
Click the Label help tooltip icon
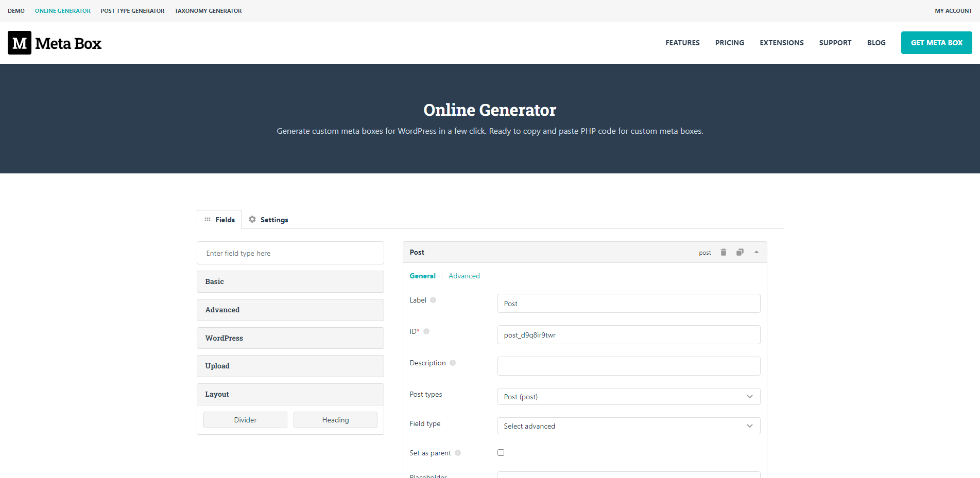(x=433, y=300)
